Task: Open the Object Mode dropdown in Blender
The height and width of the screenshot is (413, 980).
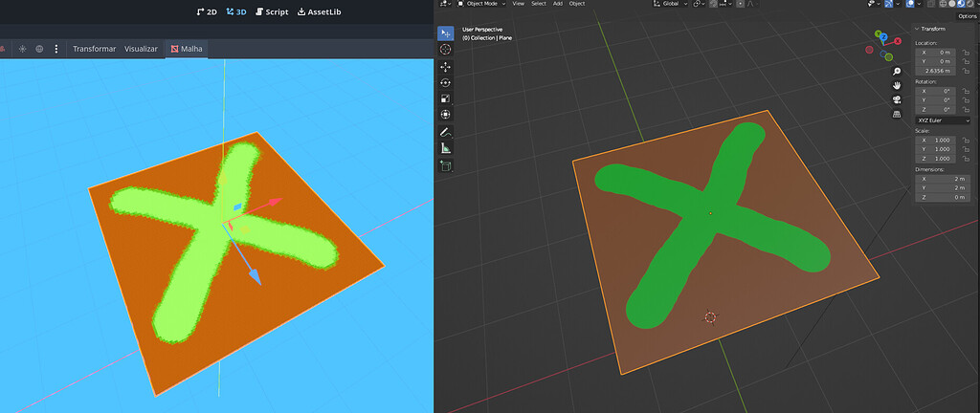Action: [x=482, y=4]
